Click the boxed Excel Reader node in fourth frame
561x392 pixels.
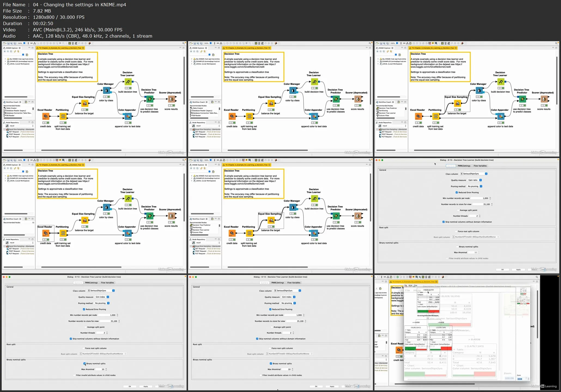pyautogui.click(x=46, y=233)
